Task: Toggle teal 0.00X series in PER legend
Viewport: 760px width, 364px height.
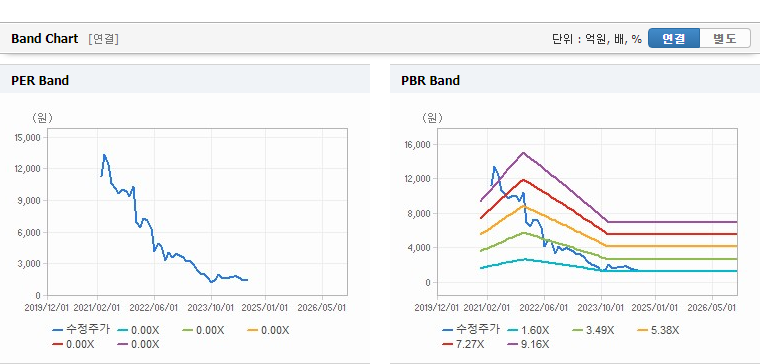Action: (x=139, y=330)
